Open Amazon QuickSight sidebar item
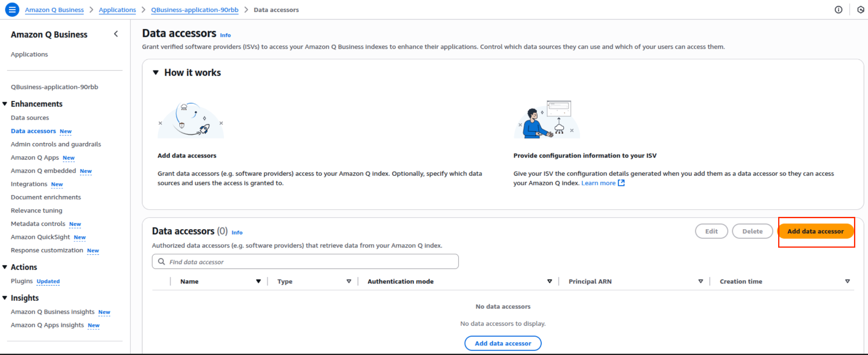The image size is (868, 355). click(40, 237)
